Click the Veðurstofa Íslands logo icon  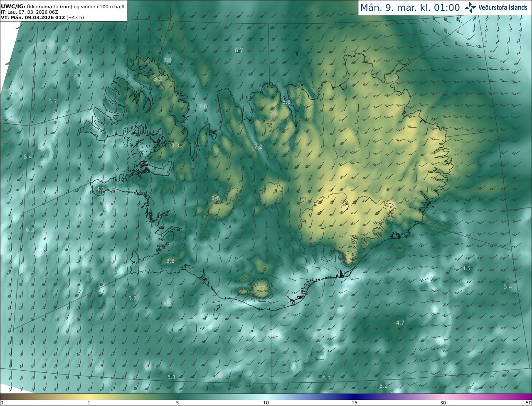470,7
